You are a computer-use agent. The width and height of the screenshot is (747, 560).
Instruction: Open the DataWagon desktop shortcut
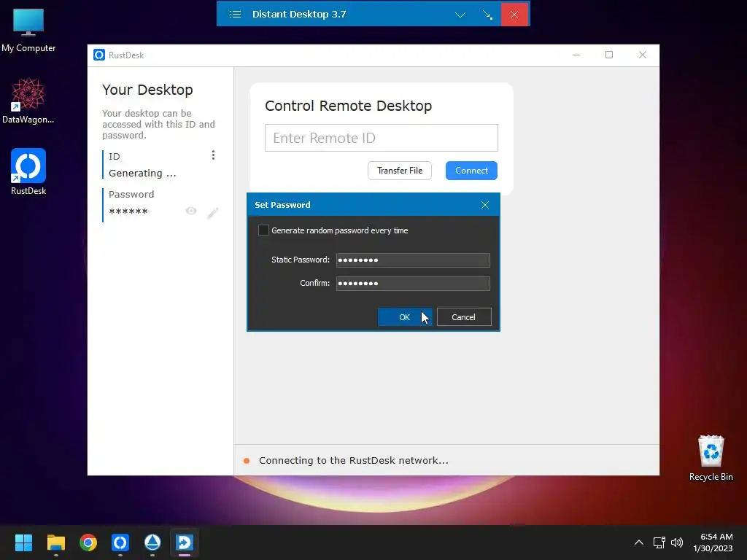pyautogui.click(x=28, y=101)
